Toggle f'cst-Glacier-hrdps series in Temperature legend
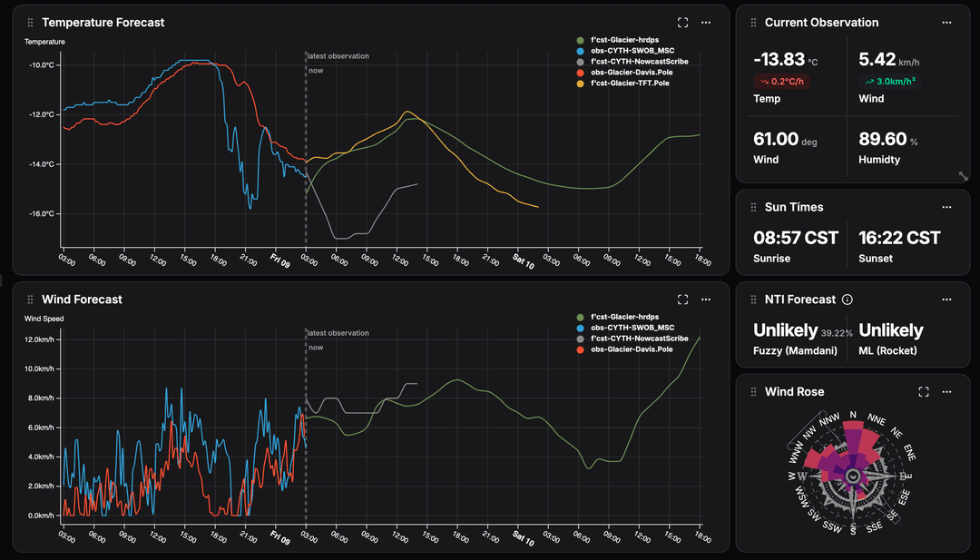Viewport: 980px width, 560px height. click(624, 40)
